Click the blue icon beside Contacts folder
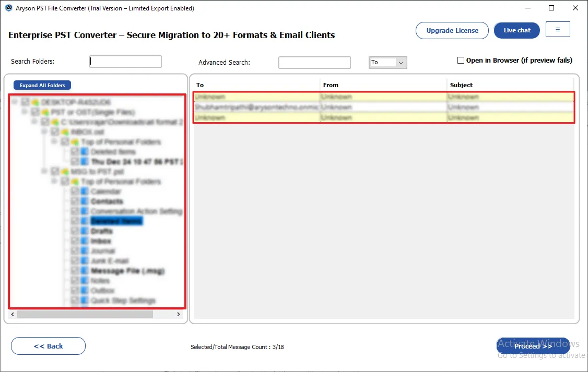The width and height of the screenshot is (588, 372). [x=85, y=201]
